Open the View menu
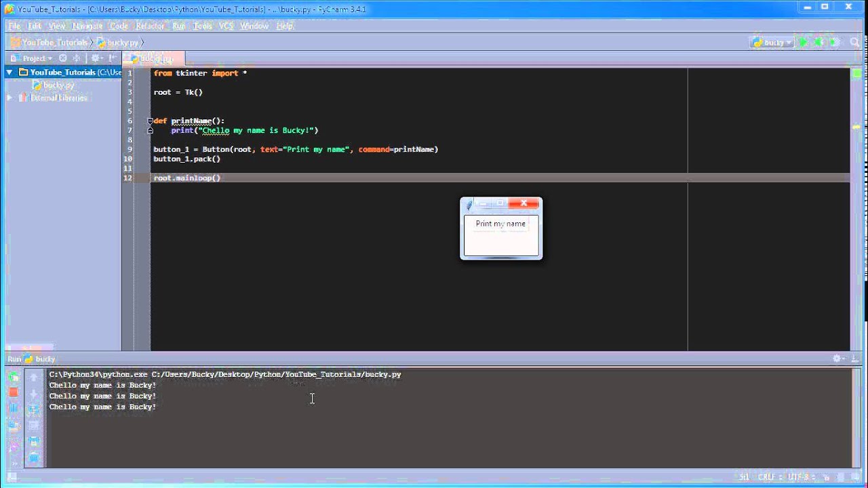Screen dimensions: 868x488 pyautogui.click(x=57, y=26)
